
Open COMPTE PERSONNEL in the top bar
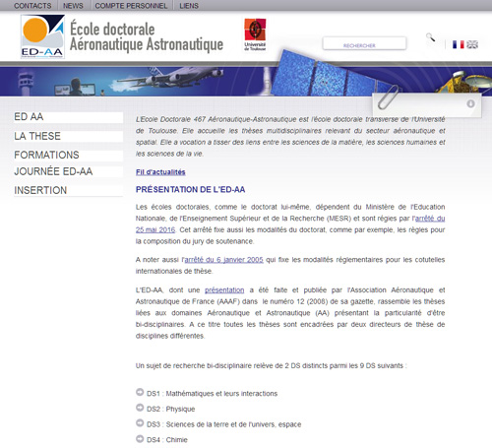(x=131, y=6)
